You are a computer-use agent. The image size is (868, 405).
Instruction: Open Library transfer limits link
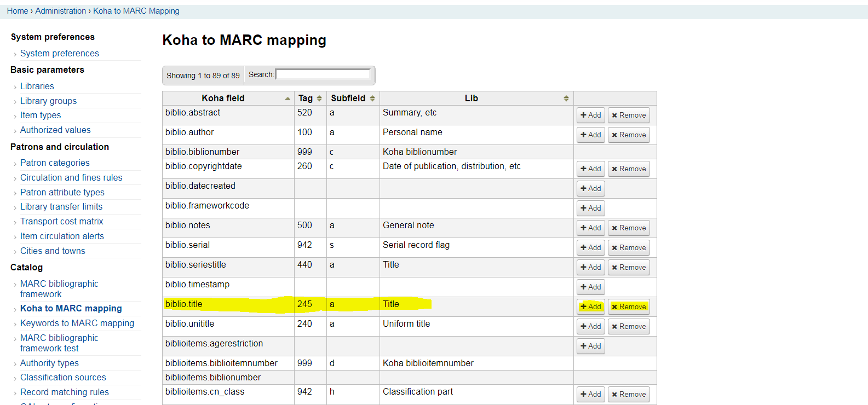(61, 206)
